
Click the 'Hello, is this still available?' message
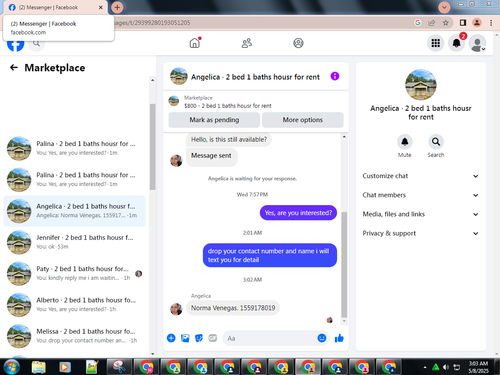click(229, 139)
